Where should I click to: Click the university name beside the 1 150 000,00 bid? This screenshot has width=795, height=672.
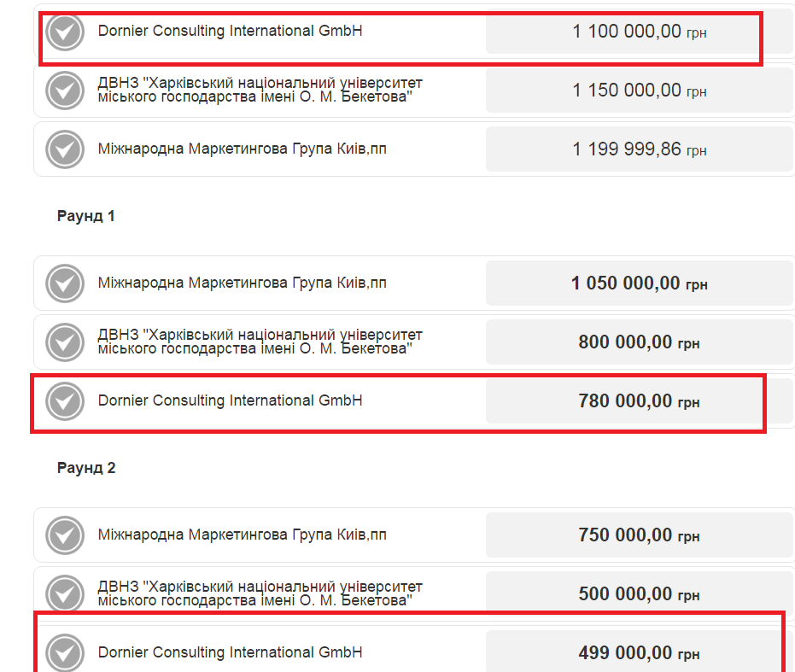[x=260, y=90]
